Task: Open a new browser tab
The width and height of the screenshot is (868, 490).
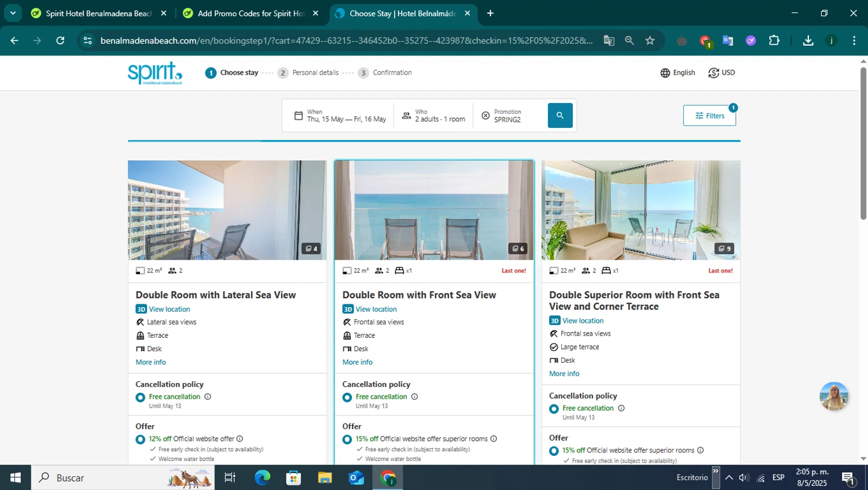Action: click(490, 13)
